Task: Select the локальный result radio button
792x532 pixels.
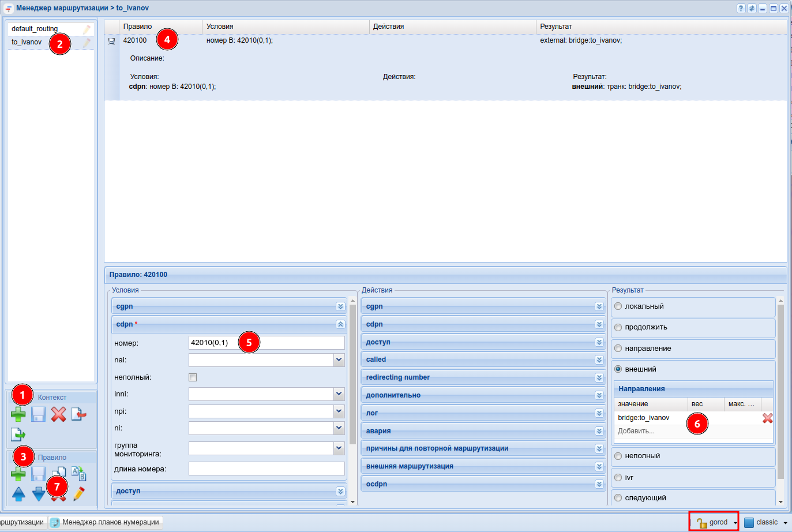Action: (618, 306)
